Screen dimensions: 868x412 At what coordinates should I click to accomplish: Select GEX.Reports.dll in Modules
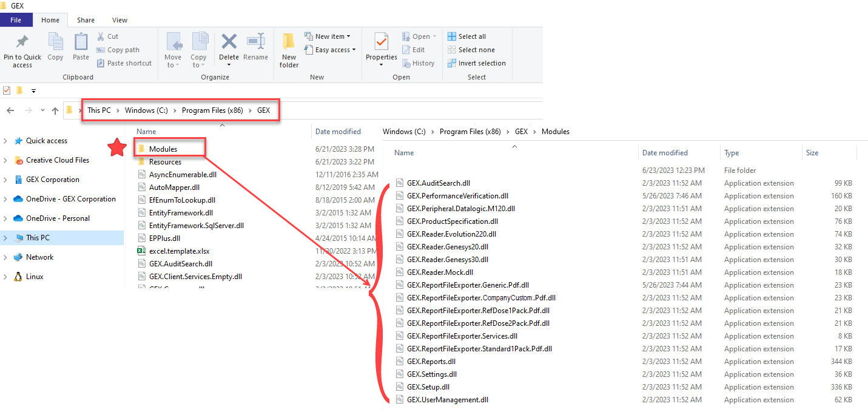pos(431,362)
